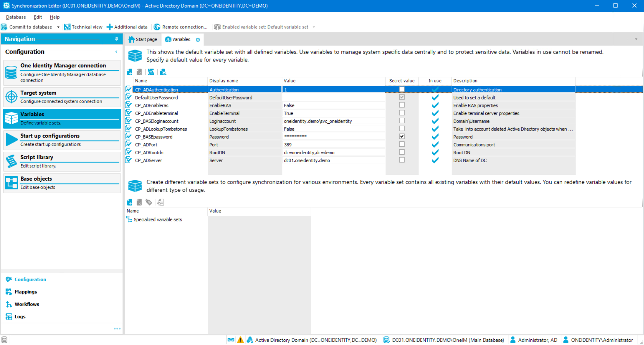Click the Display name column header

click(244, 81)
